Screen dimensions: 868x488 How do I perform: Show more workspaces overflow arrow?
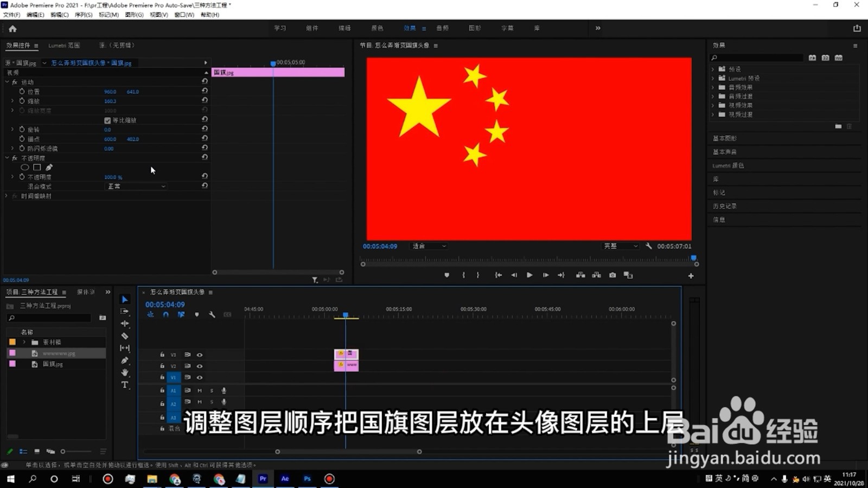tap(598, 28)
